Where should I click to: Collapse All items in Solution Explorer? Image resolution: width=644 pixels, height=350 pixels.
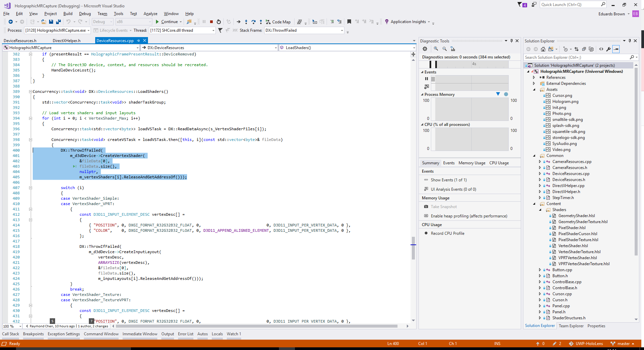click(585, 49)
